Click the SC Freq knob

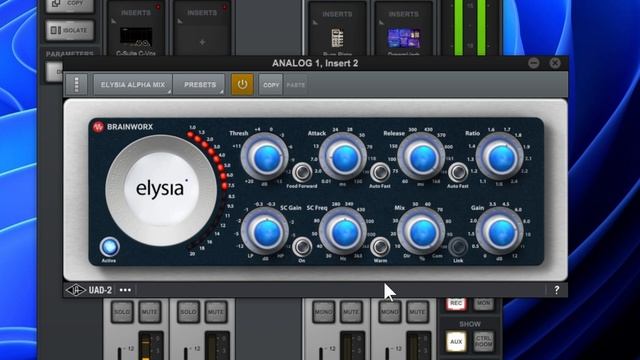343,232
